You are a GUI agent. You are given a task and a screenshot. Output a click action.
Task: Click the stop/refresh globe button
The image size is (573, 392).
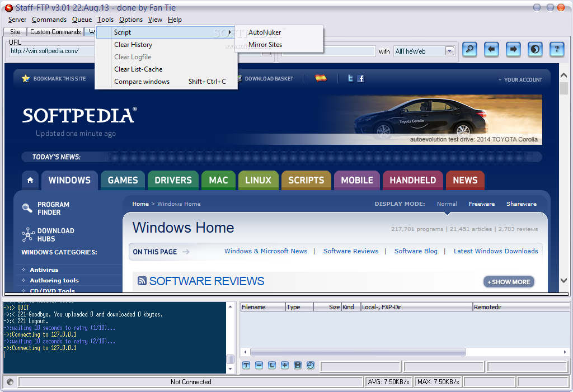click(535, 49)
